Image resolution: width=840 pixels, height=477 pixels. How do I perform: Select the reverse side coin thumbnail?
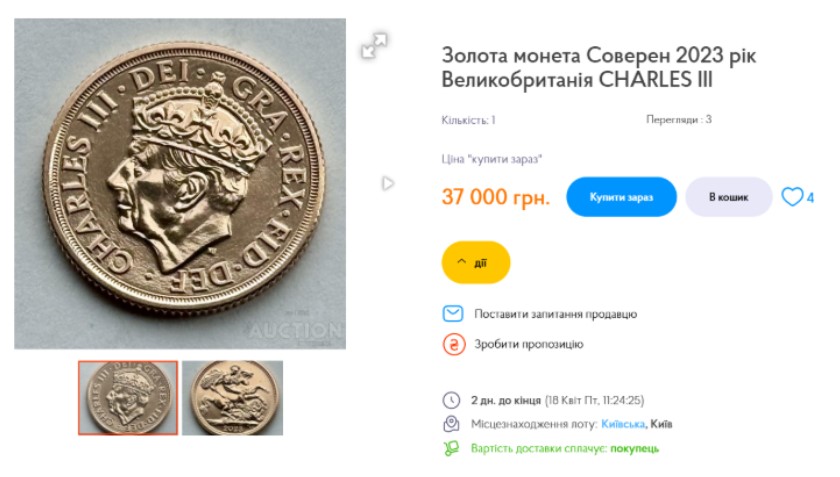click(232, 398)
